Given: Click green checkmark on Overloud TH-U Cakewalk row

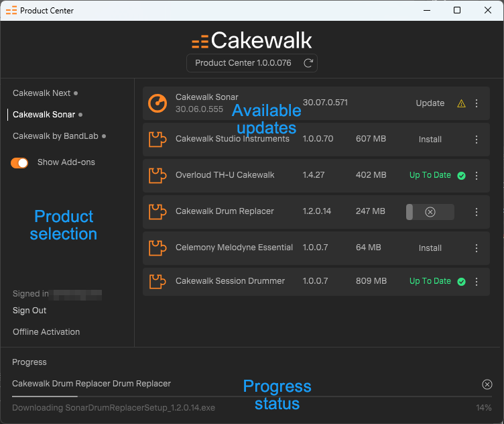Looking at the screenshot, I should point(461,176).
